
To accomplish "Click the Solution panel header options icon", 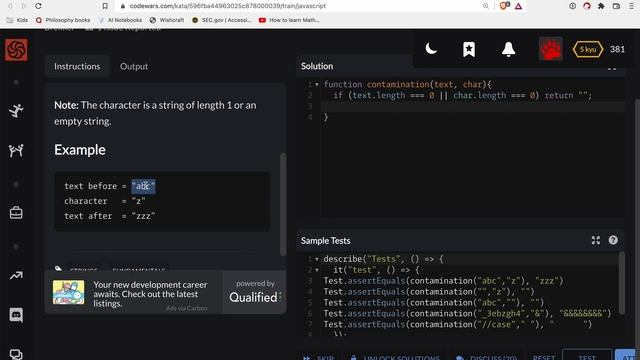I will click(612, 69).
